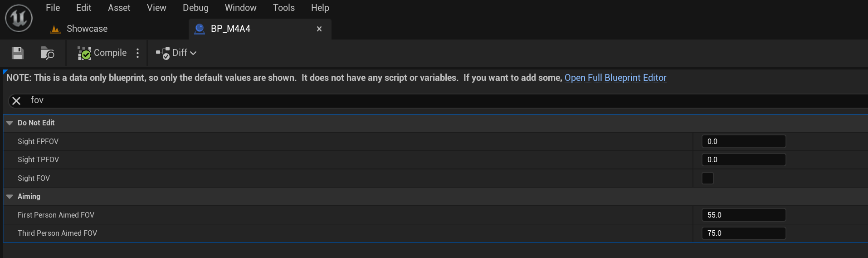
Task: Click the Sight FPFOV value field
Action: (x=743, y=141)
